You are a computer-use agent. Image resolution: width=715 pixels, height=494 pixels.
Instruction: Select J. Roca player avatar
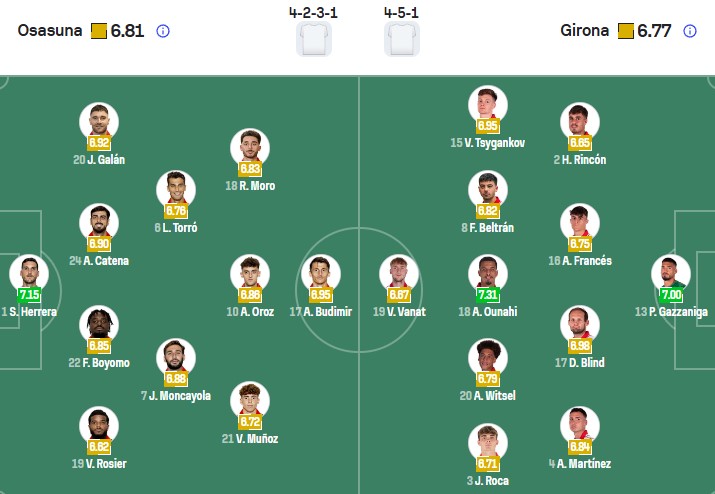tap(487, 443)
